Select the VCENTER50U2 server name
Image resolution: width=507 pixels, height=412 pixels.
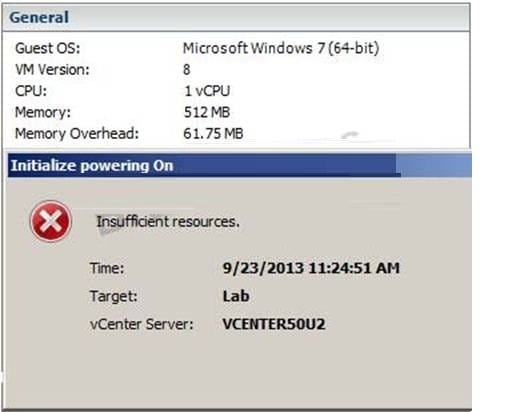(274, 324)
